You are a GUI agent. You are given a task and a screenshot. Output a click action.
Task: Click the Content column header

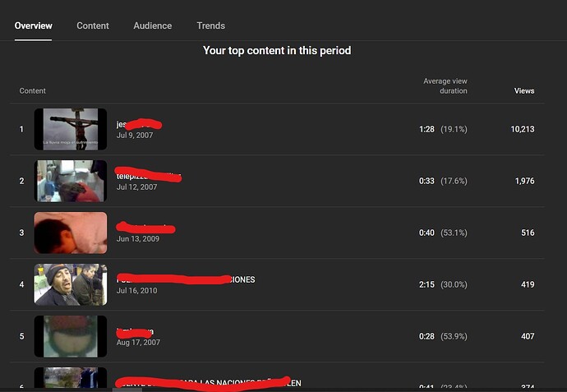[33, 90]
